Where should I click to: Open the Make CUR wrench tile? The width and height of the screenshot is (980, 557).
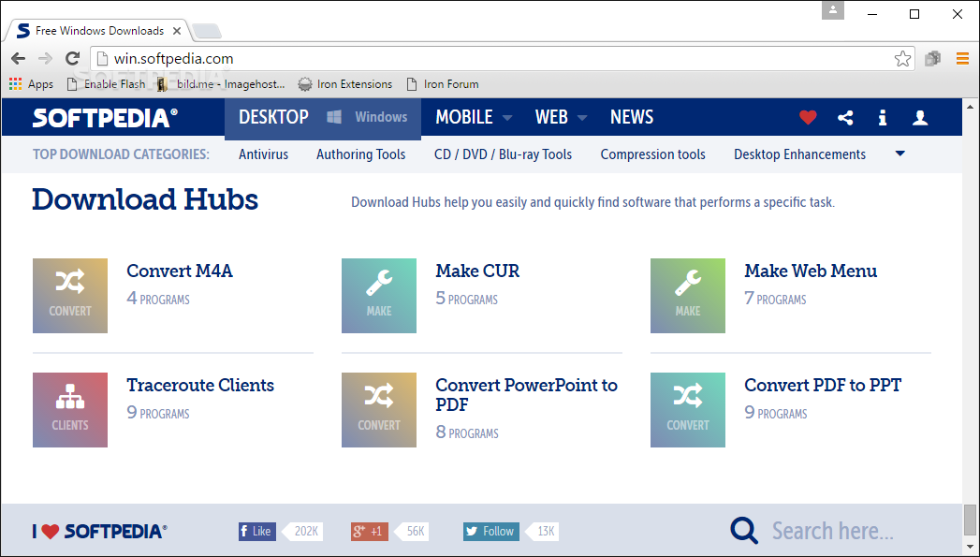coord(379,296)
